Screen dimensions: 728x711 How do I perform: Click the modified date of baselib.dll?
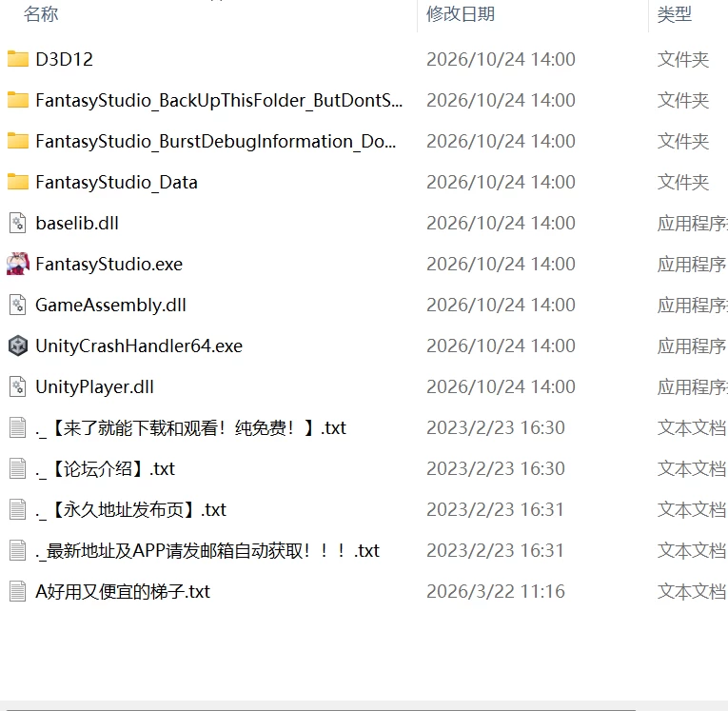[501, 223]
